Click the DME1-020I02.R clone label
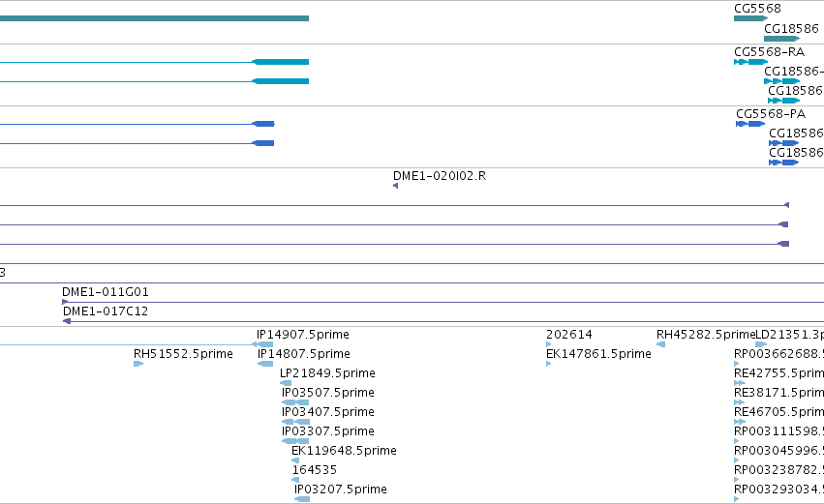 (440, 176)
